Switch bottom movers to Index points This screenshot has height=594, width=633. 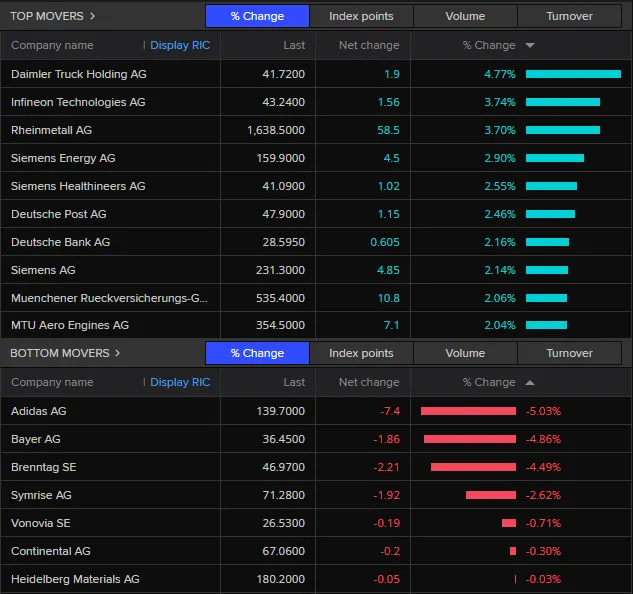[x=361, y=353]
